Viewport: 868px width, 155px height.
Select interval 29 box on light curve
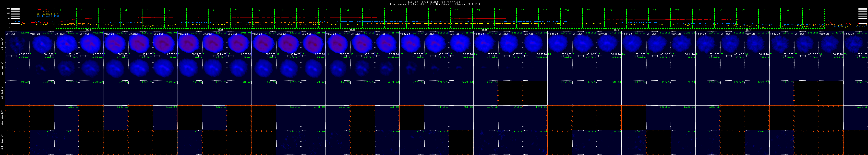[x=682, y=18]
